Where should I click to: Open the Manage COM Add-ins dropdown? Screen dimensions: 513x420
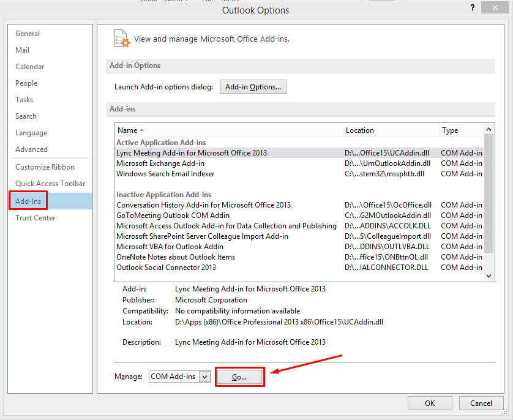(x=205, y=377)
